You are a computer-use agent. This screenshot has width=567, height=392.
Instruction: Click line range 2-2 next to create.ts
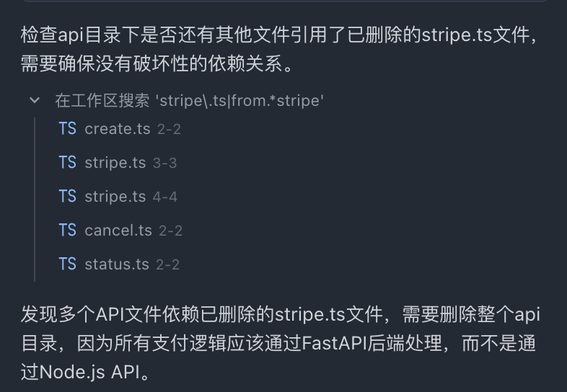(169, 130)
